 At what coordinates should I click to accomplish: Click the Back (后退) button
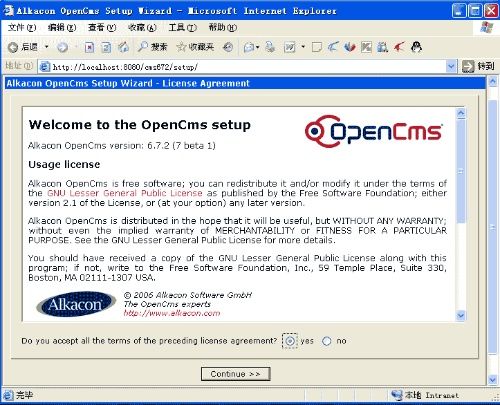tap(23, 47)
